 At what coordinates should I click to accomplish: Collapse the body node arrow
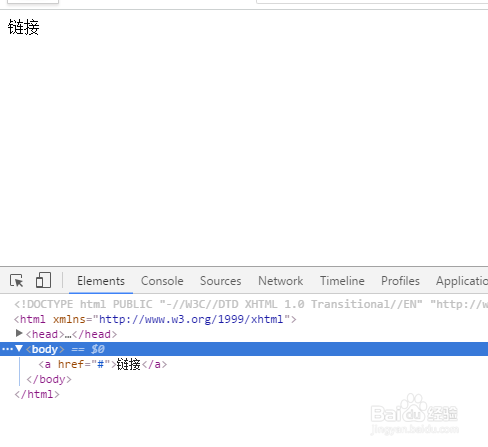(19, 349)
